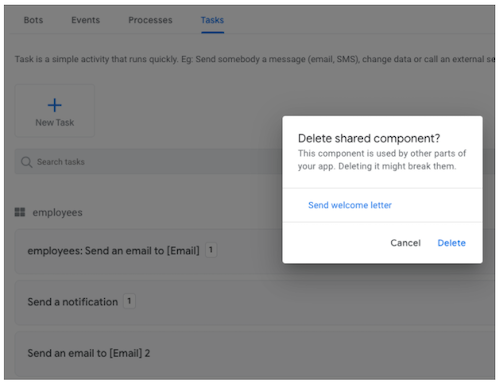The image size is (500, 386).
Task: Cancel the delete dialog
Action: click(x=405, y=243)
